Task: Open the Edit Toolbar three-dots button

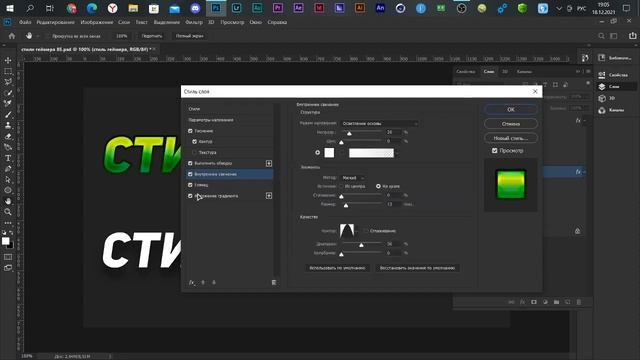Action: point(8,223)
